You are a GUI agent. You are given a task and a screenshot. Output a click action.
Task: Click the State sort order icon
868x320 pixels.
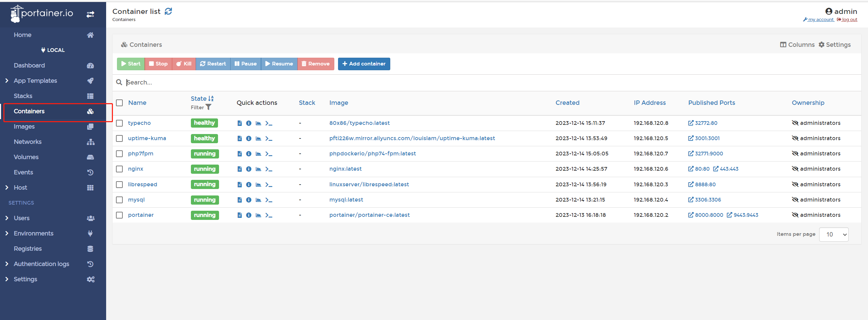pyautogui.click(x=211, y=98)
